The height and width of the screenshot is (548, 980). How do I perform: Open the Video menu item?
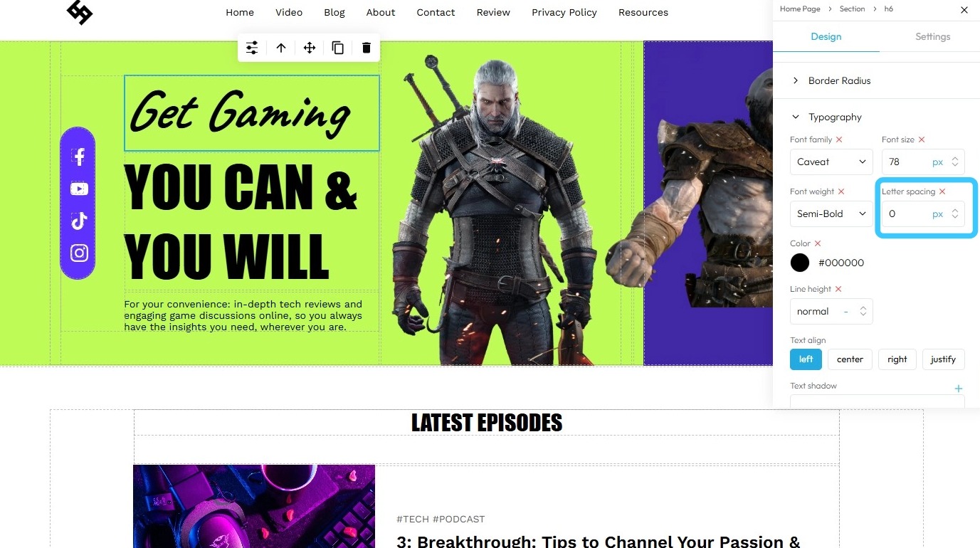coord(289,12)
